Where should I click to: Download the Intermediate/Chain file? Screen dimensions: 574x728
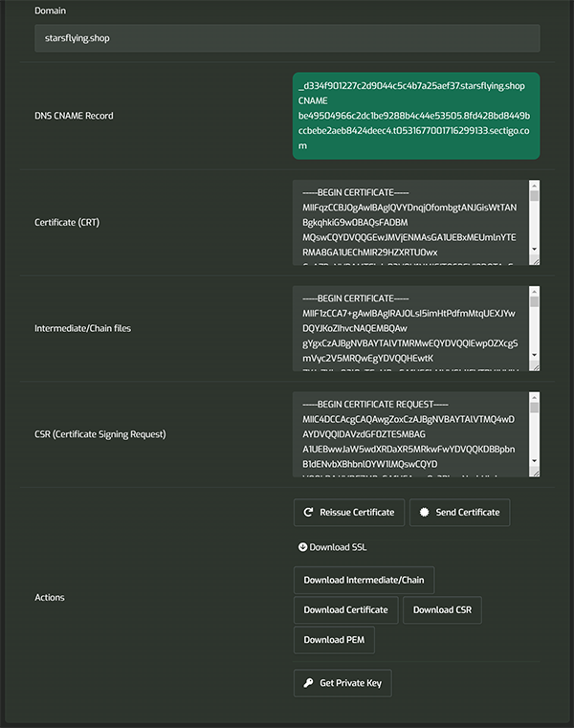pyautogui.click(x=364, y=580)
